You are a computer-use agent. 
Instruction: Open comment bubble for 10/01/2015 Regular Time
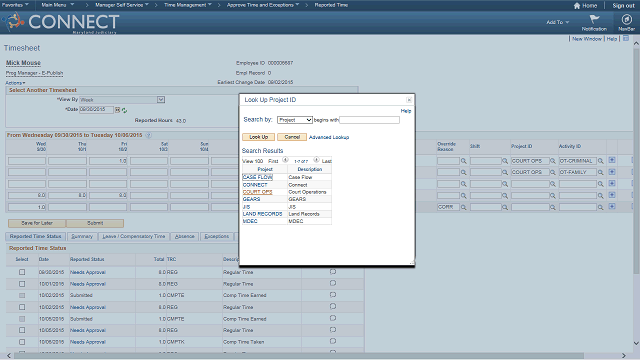333,283
